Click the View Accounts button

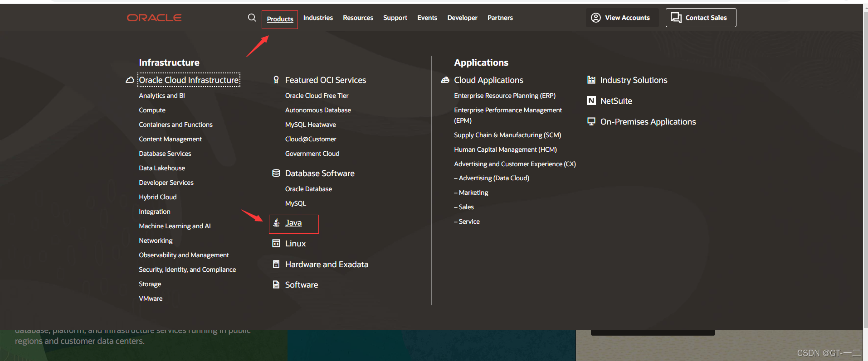pos(622,18)
